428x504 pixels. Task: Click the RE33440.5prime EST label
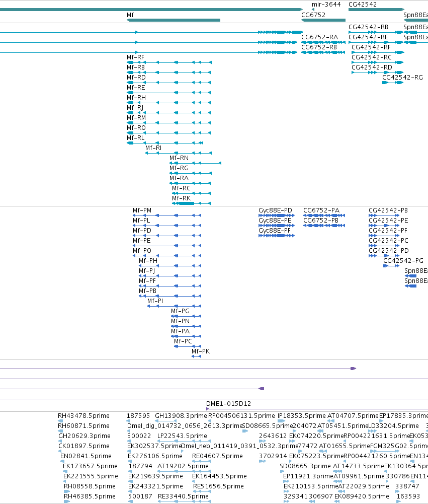pyautogui.click(x=183, y=496)
